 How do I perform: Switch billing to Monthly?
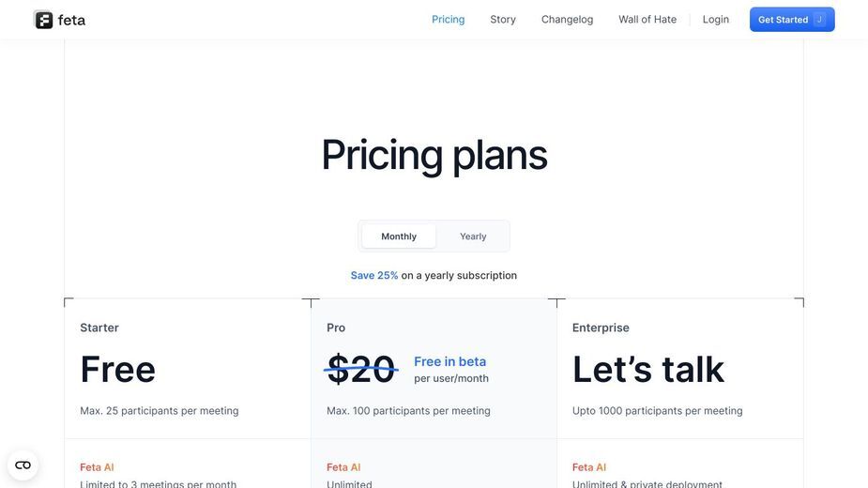tap(399, 236)
